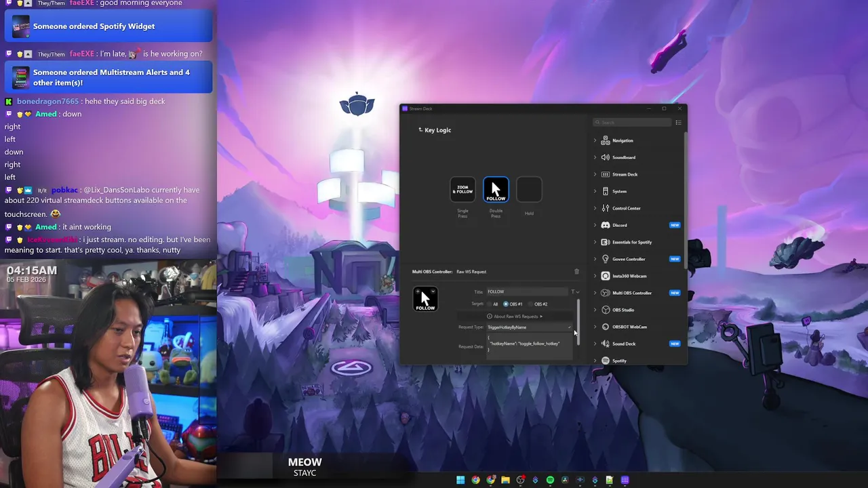This screenshot has height=488, width=868.
Task: Open the Request Type dropdown
Action: pyautogui.click(x=529, y=327)
